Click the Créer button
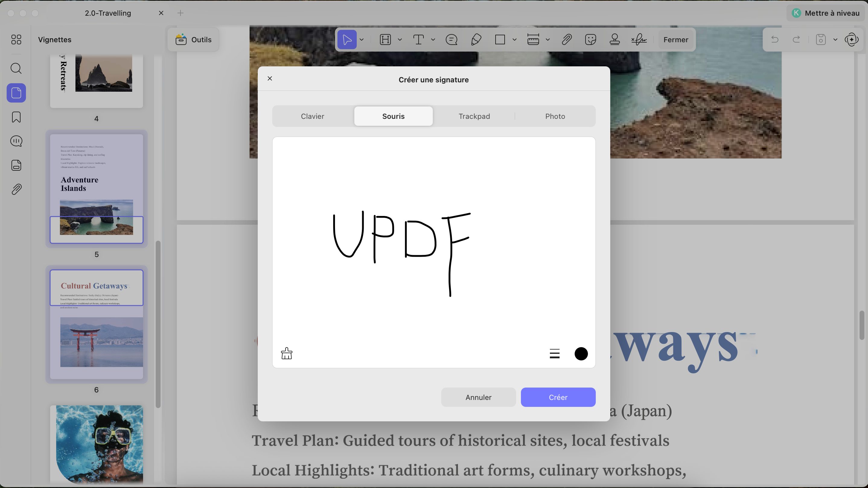The width and height of the screenshot is (868, 488). [558, 397]
